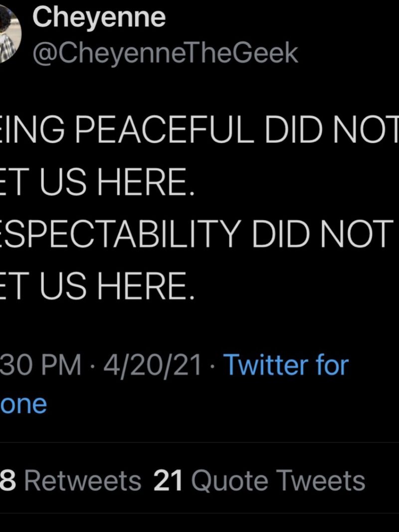Click the word "Quote" in the stats row
The image size is (399, 532).
(231, 481)
